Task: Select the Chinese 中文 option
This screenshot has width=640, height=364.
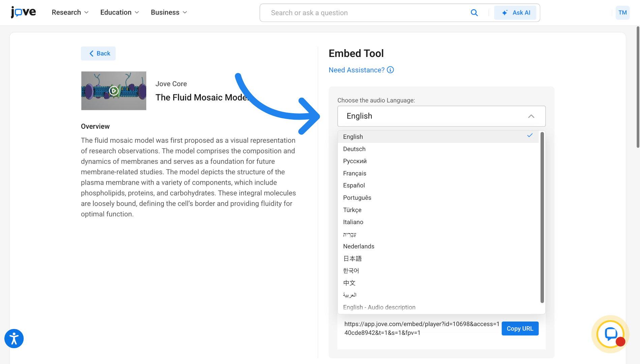Action: 438,283
